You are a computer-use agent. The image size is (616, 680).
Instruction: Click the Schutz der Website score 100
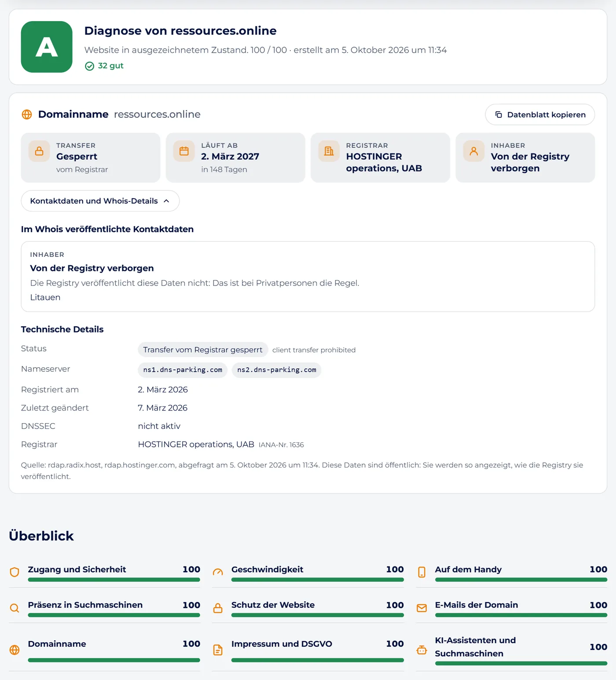(395, 605)
